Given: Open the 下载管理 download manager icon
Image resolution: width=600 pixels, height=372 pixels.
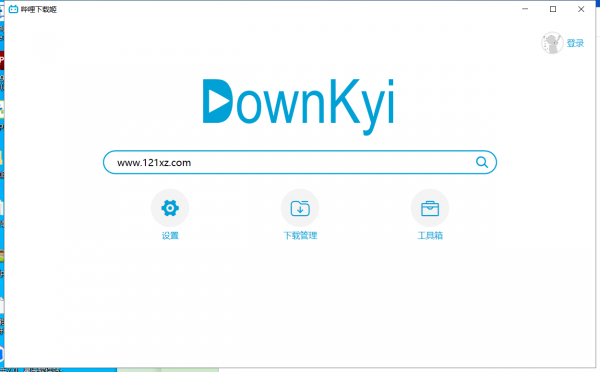Looking at the screenshot, I should [300, 208].
